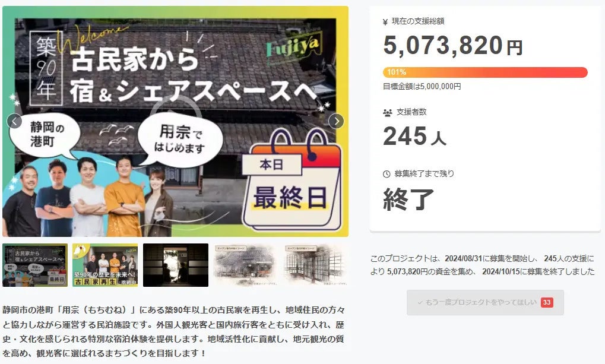Select the 古民家再生 team photo thumbnail
Image resolution: width=605 pixels, height=364 pixels.
[105, 265]
